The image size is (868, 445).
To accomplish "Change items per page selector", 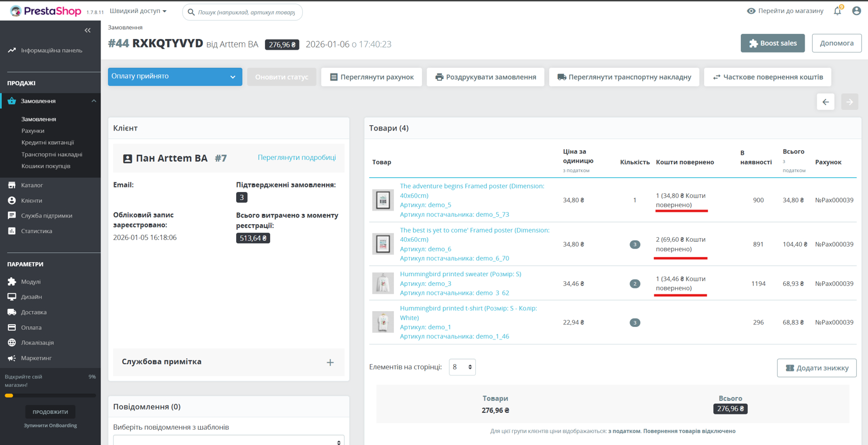I will coord(462,367).
